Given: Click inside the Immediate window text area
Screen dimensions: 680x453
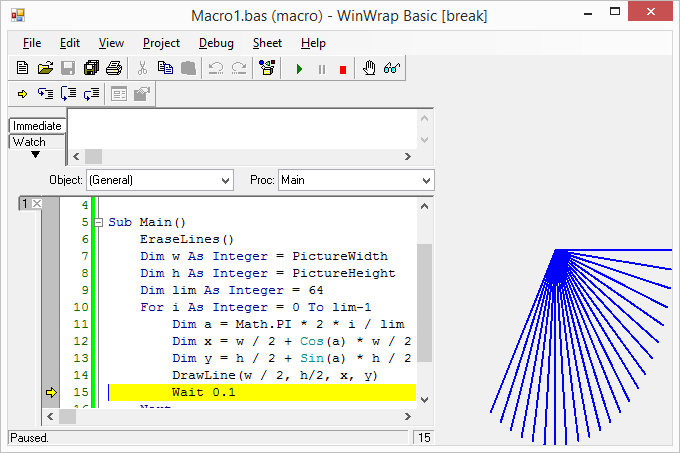Looking at the screenshot, I should tap(242, 129).
